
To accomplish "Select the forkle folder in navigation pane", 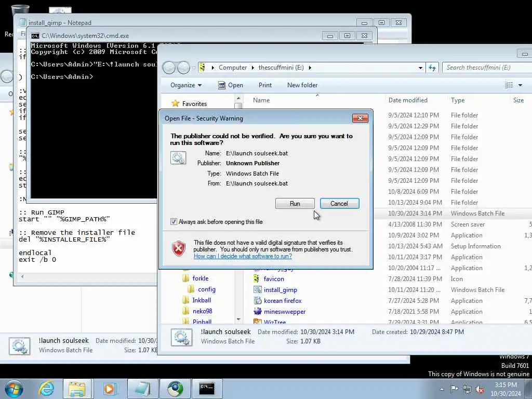I will pyautogui.click(x=201, y=278).
